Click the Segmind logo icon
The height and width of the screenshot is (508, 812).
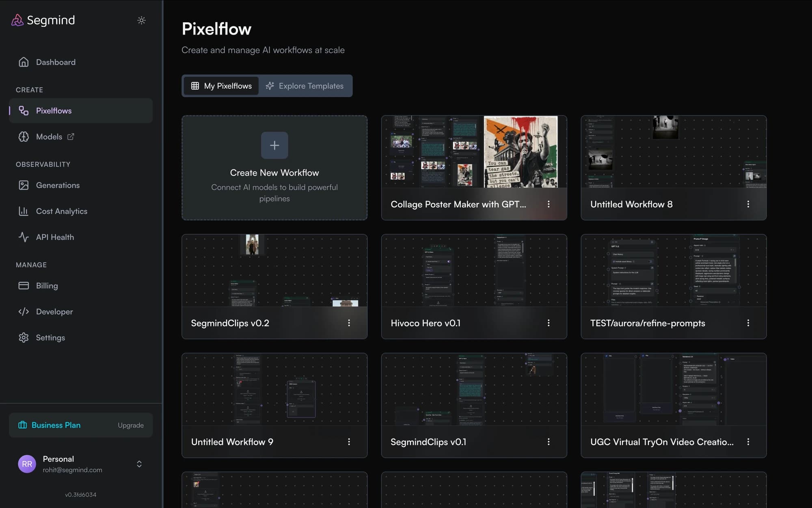coord(17,20)
